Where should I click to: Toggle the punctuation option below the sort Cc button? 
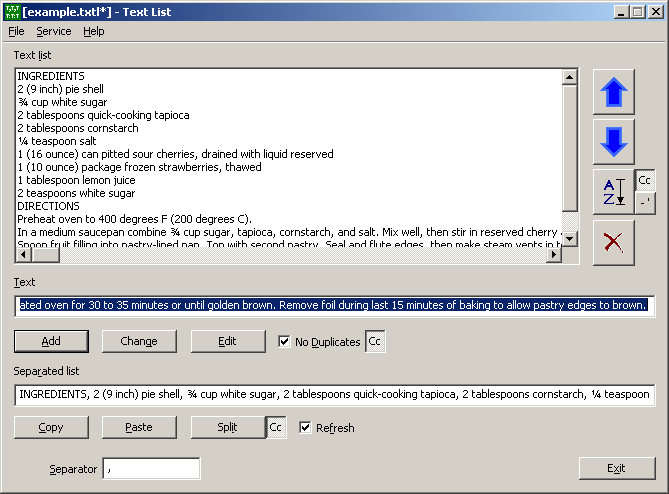click(645, 203)
